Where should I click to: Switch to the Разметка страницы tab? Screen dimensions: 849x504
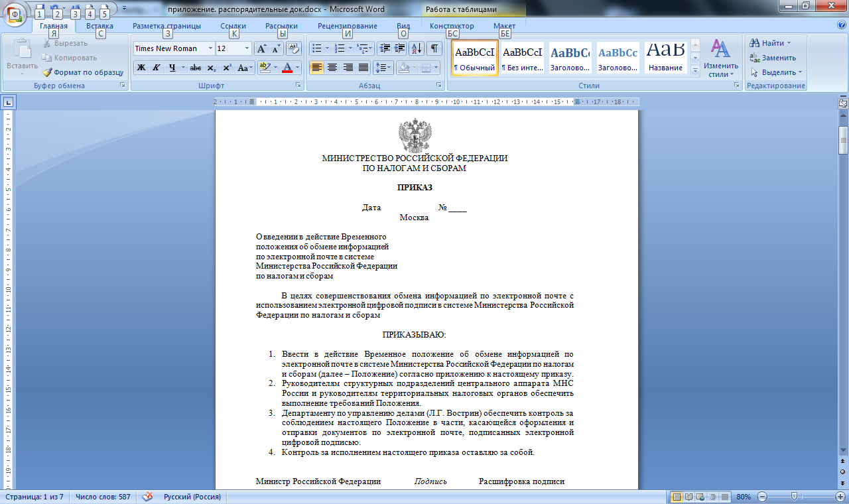pyautogui.click(x=166, y=26)
